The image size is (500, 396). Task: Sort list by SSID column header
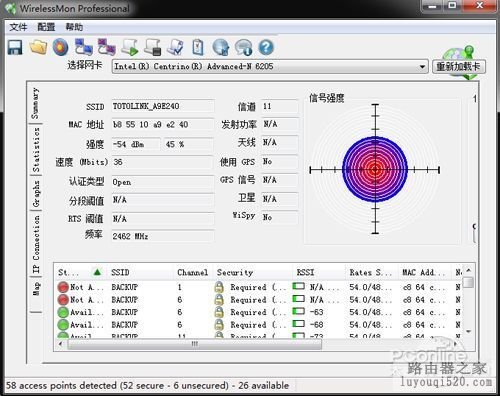point(141,272)
